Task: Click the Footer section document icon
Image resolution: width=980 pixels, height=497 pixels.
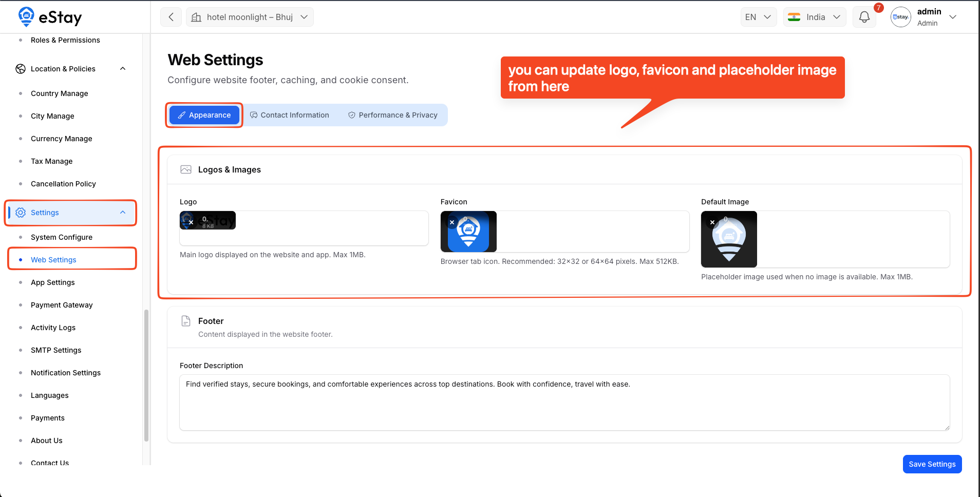Action: 186,321
